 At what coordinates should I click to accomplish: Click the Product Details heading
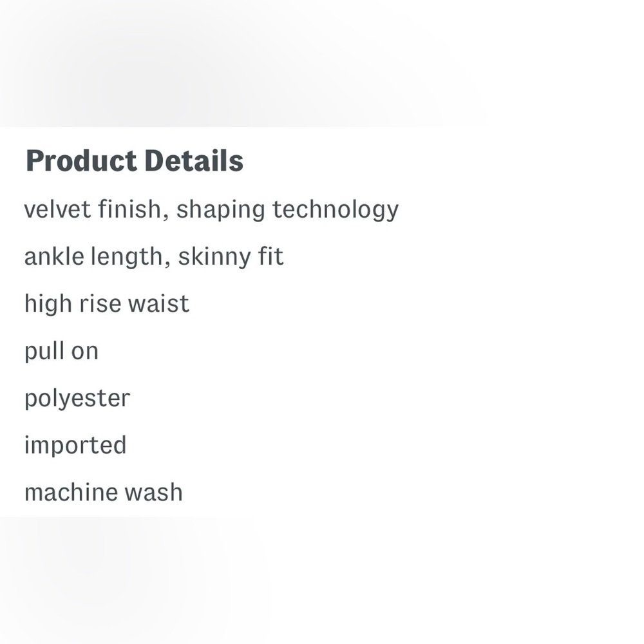click(135, 160)
